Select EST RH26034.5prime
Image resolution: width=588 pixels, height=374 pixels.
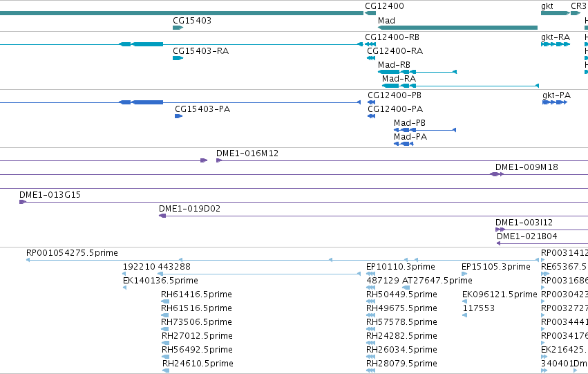tap(401, 350)
